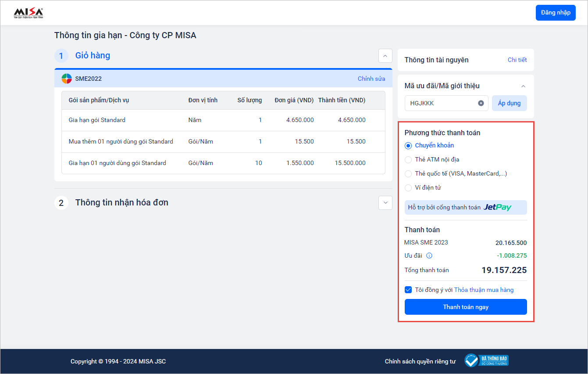Click step 1 number circle for Giỏ hàng
The width and height of the screenshot is (588, 374).
pos(61,56)
